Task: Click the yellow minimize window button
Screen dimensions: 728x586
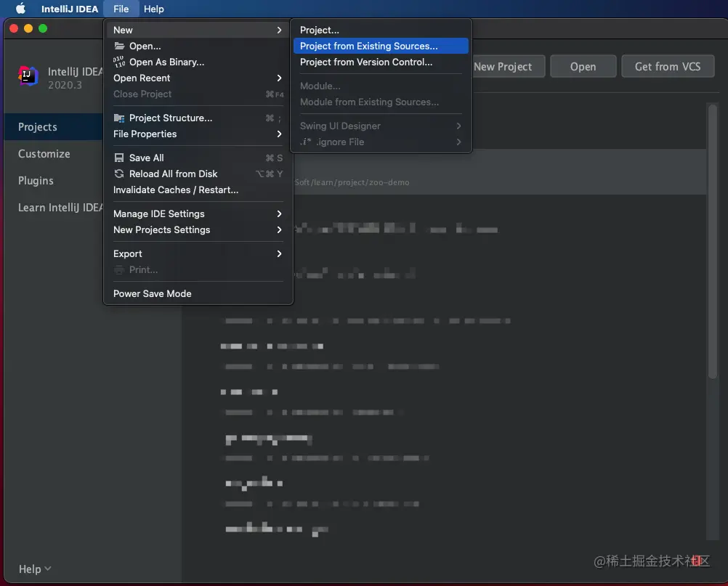Action: (x=28, y=28)
